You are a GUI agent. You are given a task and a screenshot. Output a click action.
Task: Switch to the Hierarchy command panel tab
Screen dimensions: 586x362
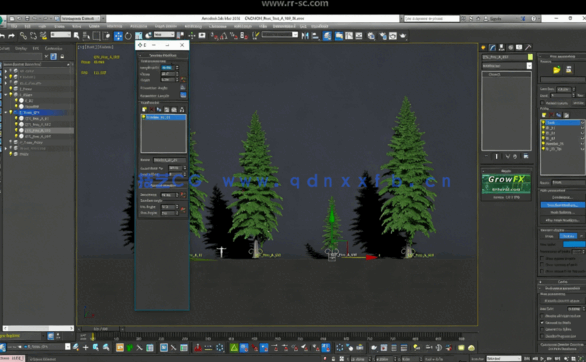pos(502,47)
